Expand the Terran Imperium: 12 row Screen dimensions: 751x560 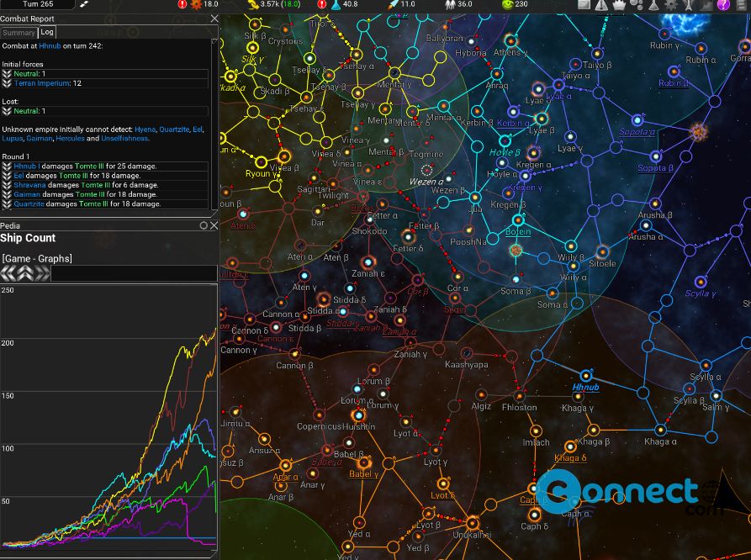tap(105, 83)
